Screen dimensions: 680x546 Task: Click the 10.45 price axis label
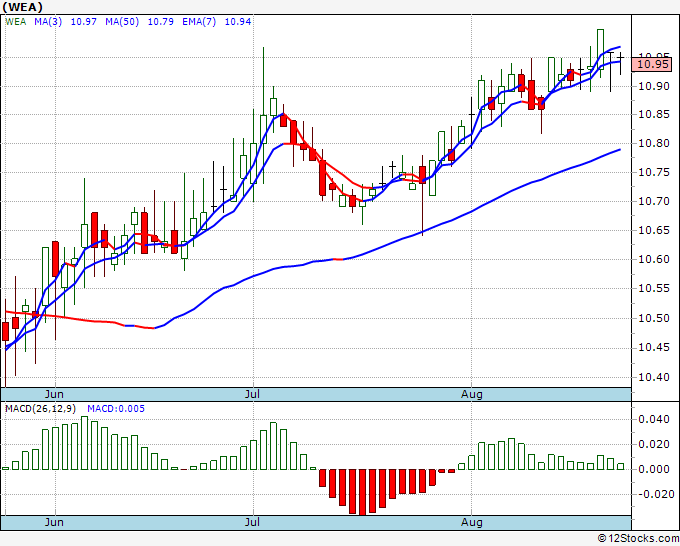[654, 348]
